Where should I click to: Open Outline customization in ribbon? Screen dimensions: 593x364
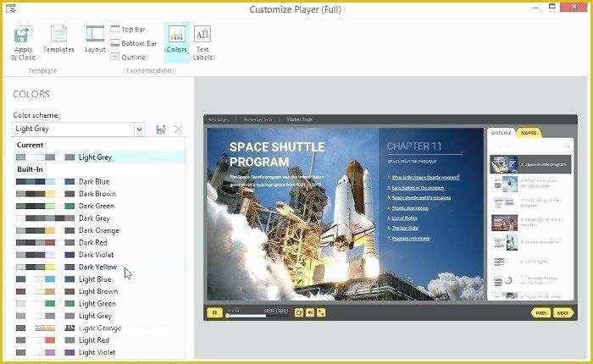[x=128, y=57]
